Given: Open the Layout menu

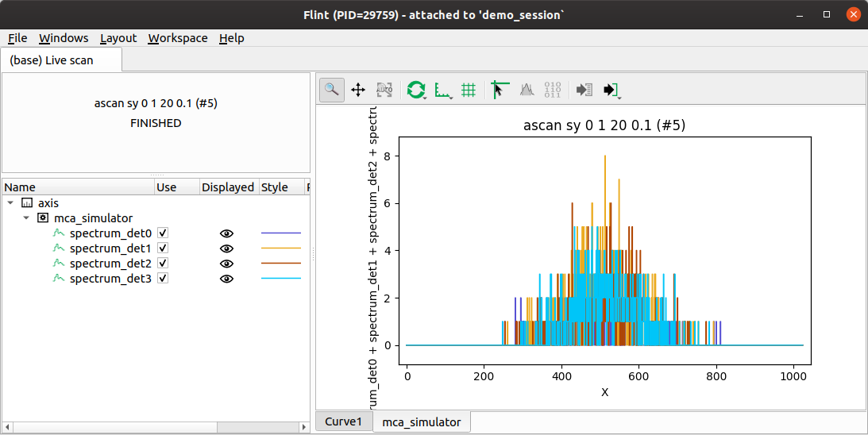Looking at the screenshot, I should point(118,38).
